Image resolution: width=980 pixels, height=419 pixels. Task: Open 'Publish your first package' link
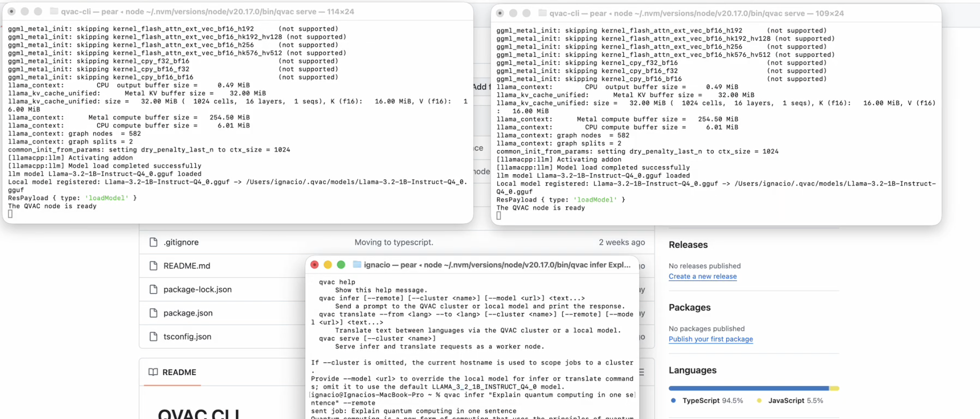pyautogui.click(x=710, y=339)
